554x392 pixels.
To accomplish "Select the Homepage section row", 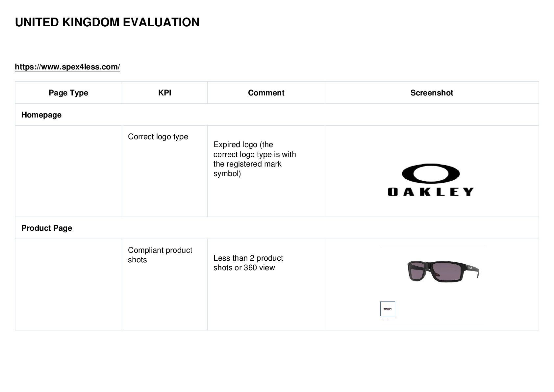I will [277, 115].
